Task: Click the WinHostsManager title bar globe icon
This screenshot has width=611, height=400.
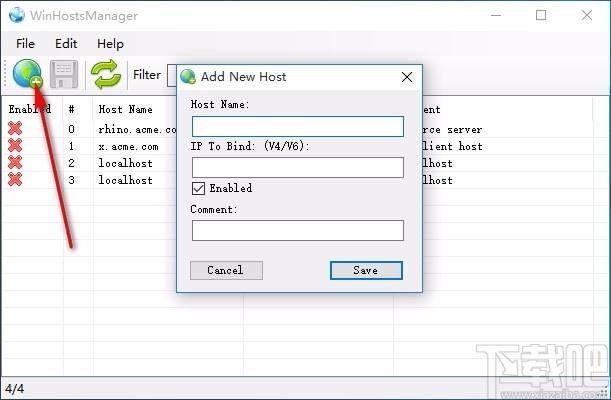Action: point(17,15)
